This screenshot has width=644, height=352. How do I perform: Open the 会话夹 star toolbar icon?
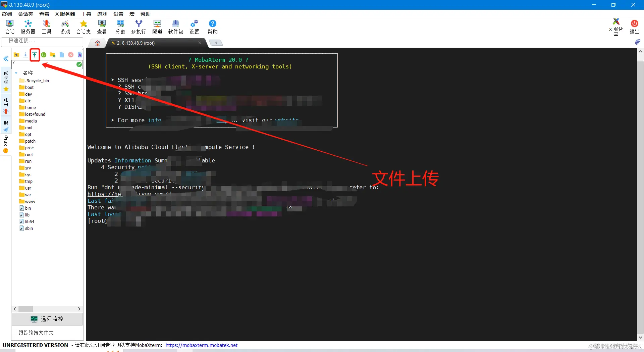pos(84,27)
